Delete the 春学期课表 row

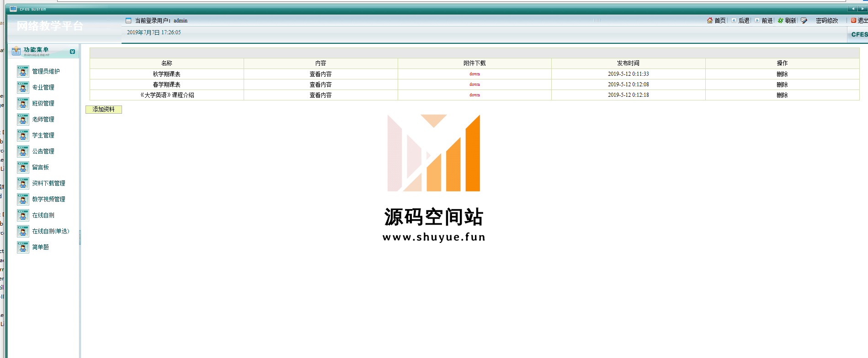click(782, 84)
